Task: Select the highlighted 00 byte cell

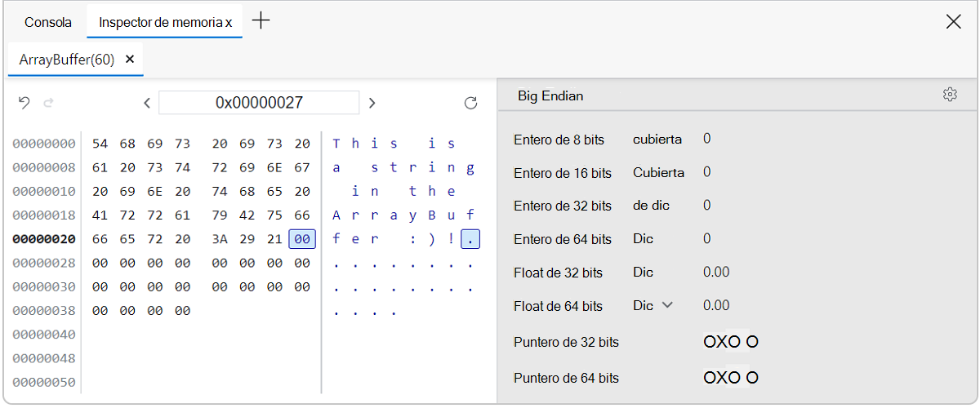Action: (302, 239)
